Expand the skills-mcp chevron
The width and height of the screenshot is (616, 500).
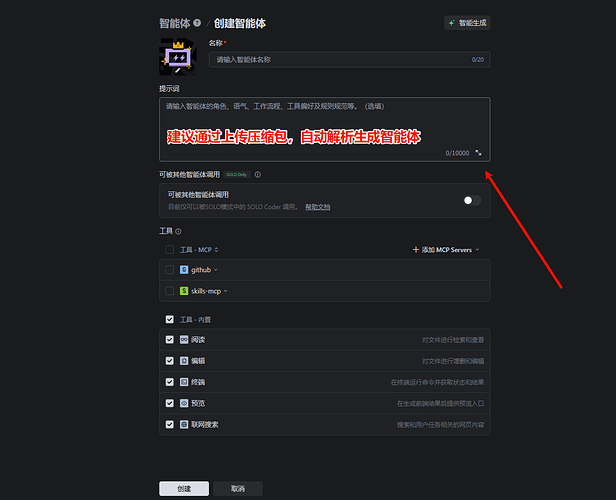[x=226, y=291]
